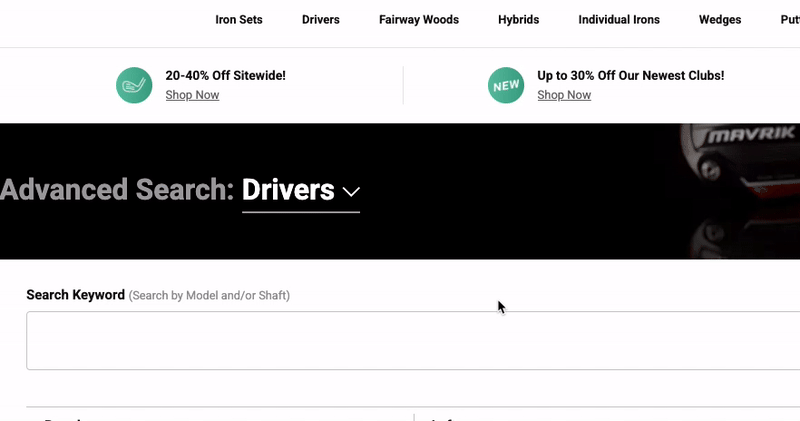Click Shop Now under Newest Clubs offer
The width and height of the screenshot is (800, 421).
tap(564, 95)
